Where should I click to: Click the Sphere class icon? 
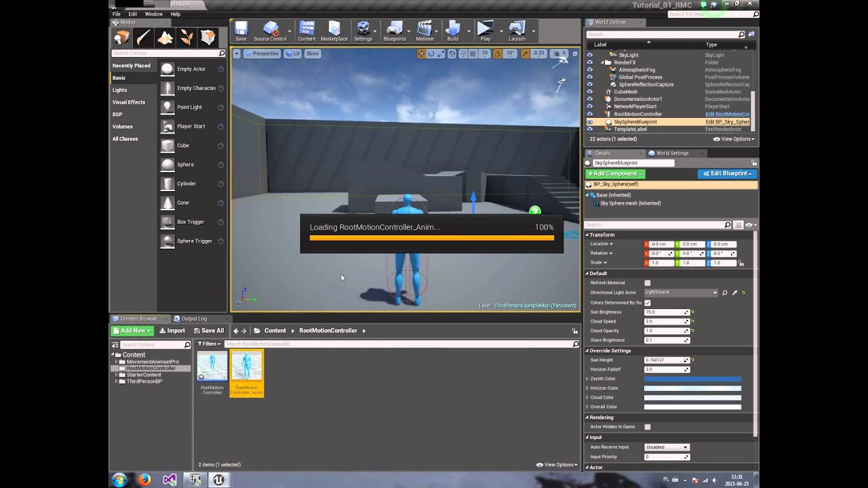pos(167,164)
